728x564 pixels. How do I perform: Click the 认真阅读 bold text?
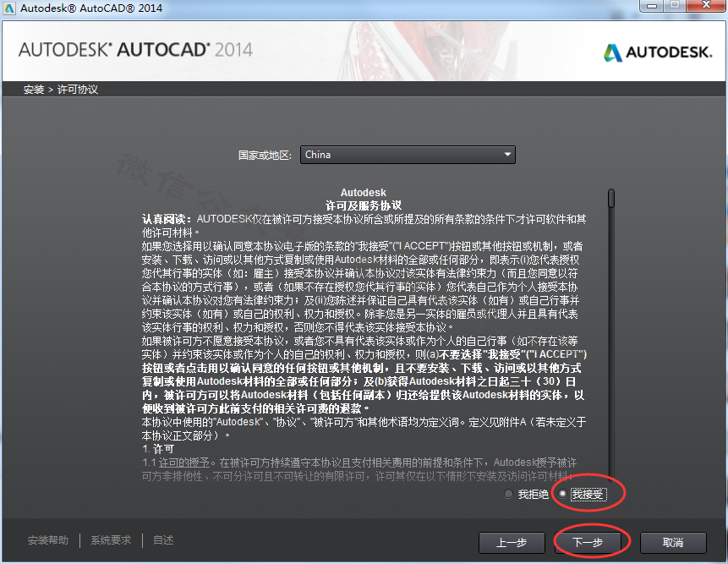(167, 219)
